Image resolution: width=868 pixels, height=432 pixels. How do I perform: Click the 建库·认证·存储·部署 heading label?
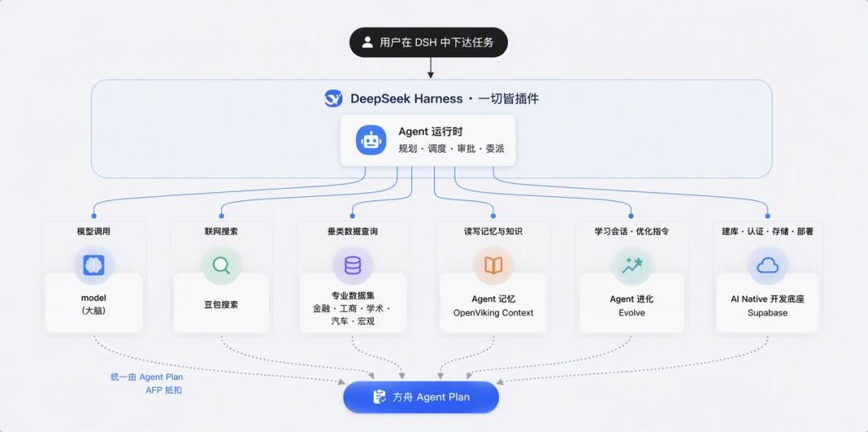tap(768, 232)
